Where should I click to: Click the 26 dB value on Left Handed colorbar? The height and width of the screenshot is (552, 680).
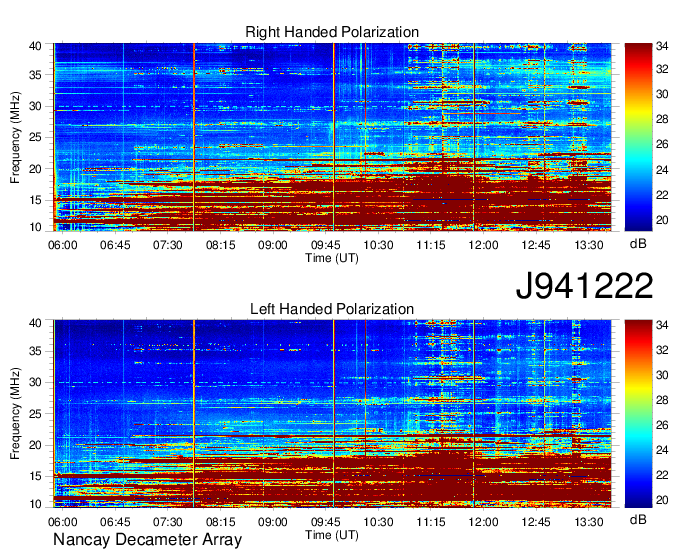tap(662, 425)
